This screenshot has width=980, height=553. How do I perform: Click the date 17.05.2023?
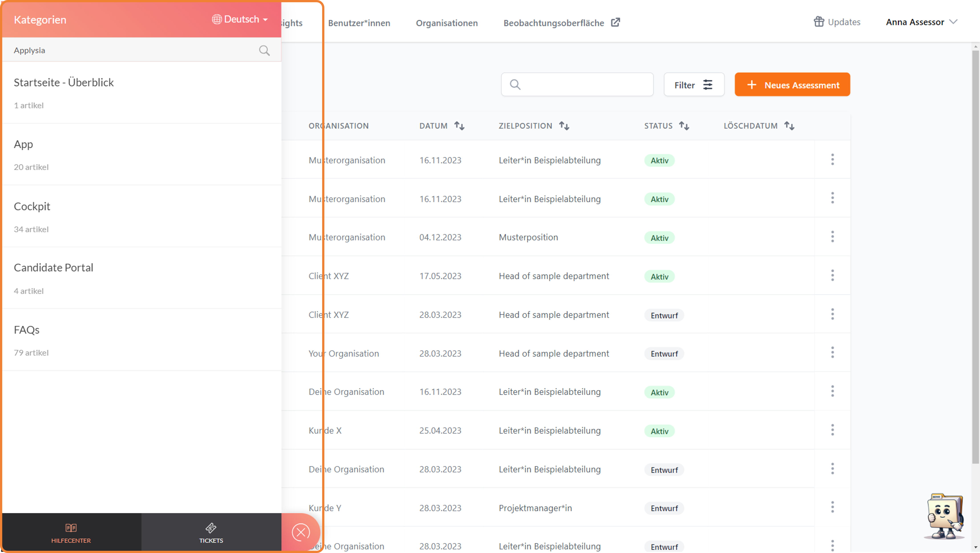[x=440, y=276]
